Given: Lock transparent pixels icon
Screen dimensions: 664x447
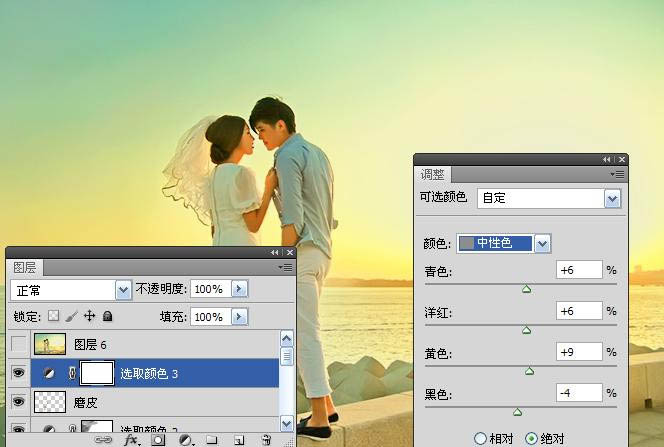Looking at the screenshot, I should [x=54, y=316].
